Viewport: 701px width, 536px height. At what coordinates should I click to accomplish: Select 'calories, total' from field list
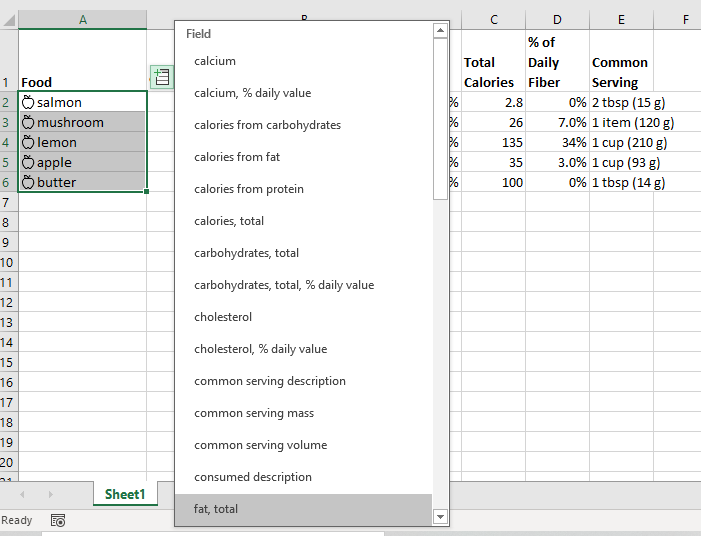(x=303, y=221)
